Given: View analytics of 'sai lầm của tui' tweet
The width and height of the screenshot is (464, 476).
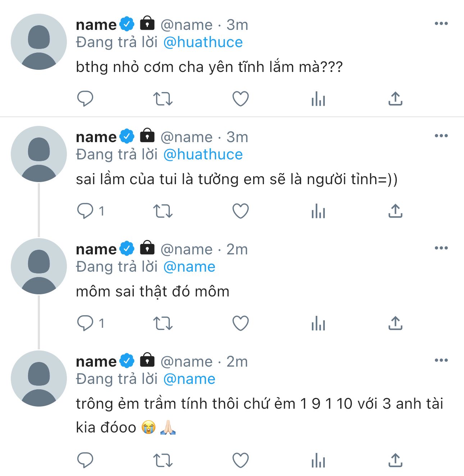Looking at the screenshot, I should coord(318,211).
